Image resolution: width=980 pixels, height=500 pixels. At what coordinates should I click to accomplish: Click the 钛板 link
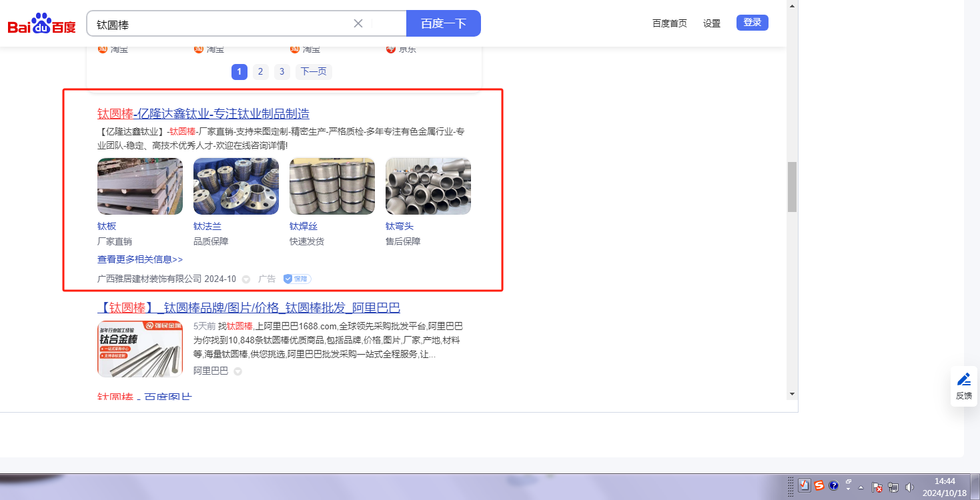[x=107, y=227]
